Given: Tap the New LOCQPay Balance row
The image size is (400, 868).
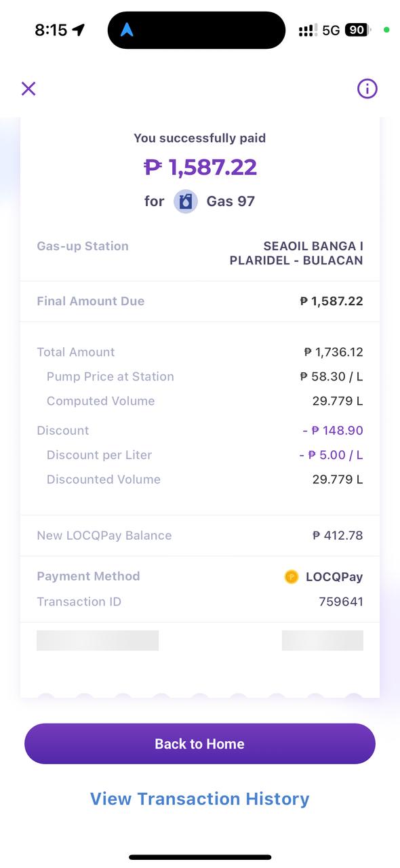Looking at the screenshot, I should click(x=200, y=536).
